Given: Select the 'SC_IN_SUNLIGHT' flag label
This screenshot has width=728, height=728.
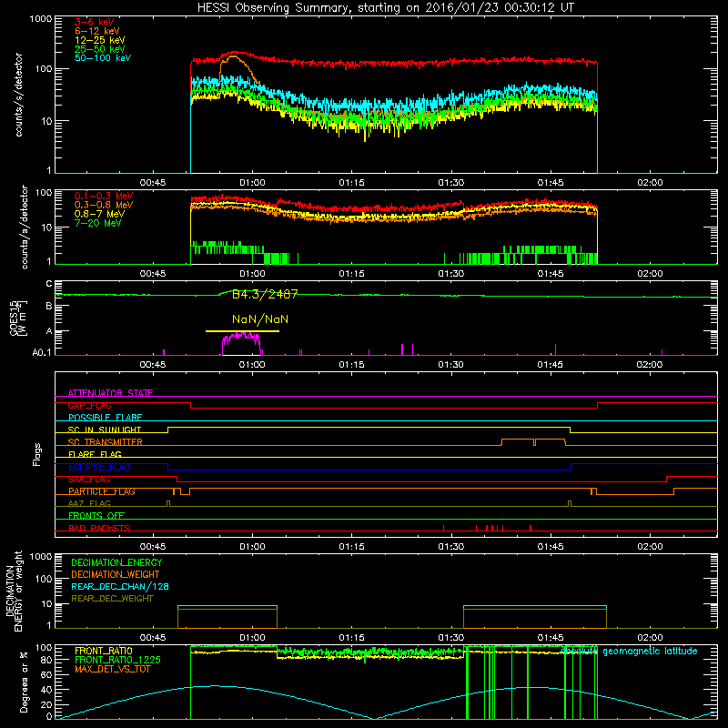Looking at the screenshot, I should click(105, 430).
